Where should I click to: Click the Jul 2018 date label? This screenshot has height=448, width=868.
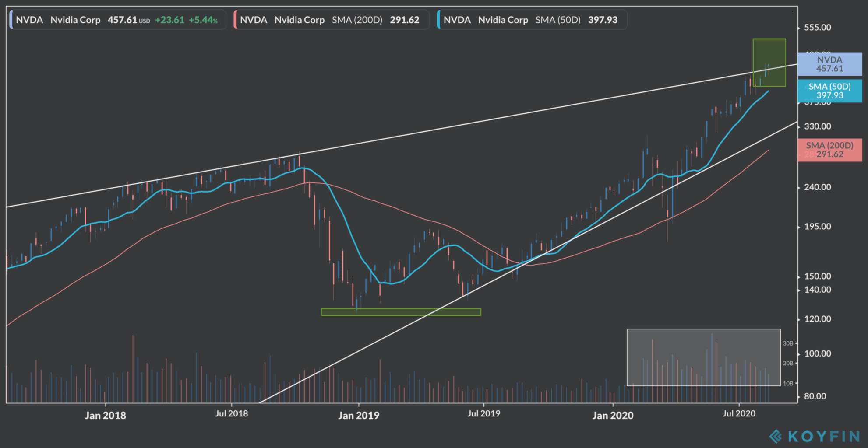(x=231, y=413)
